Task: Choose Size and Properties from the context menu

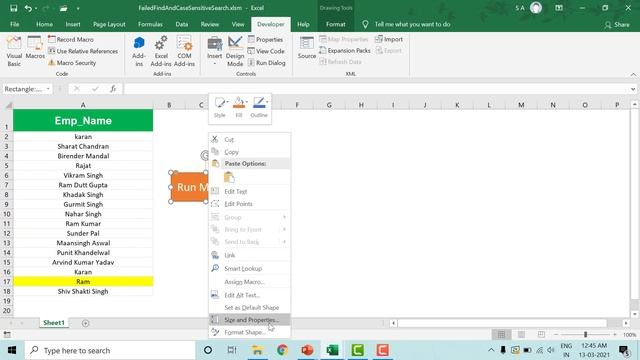Action: (x=249, y=320)
